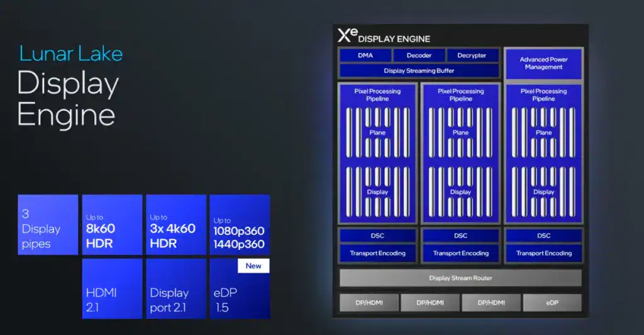This screenshot has height=335, width=644.
Task: Click the Advanced Power Management block
Action: coord(543,64)
